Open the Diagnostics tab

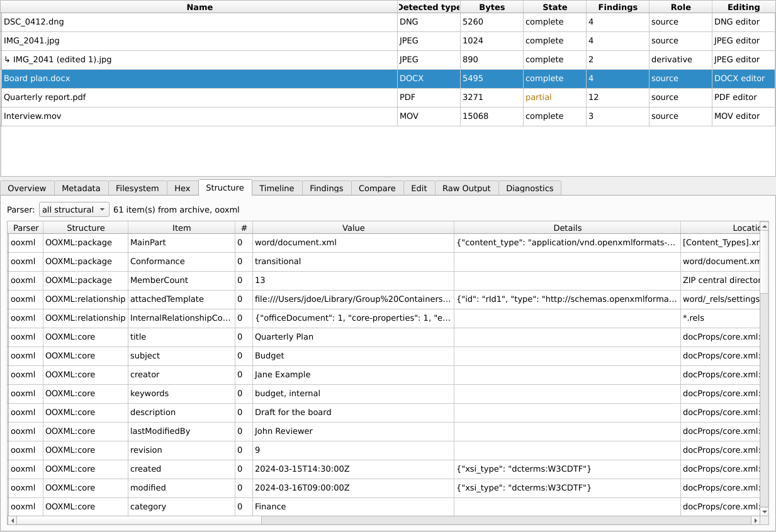click(x=530, y=188)
